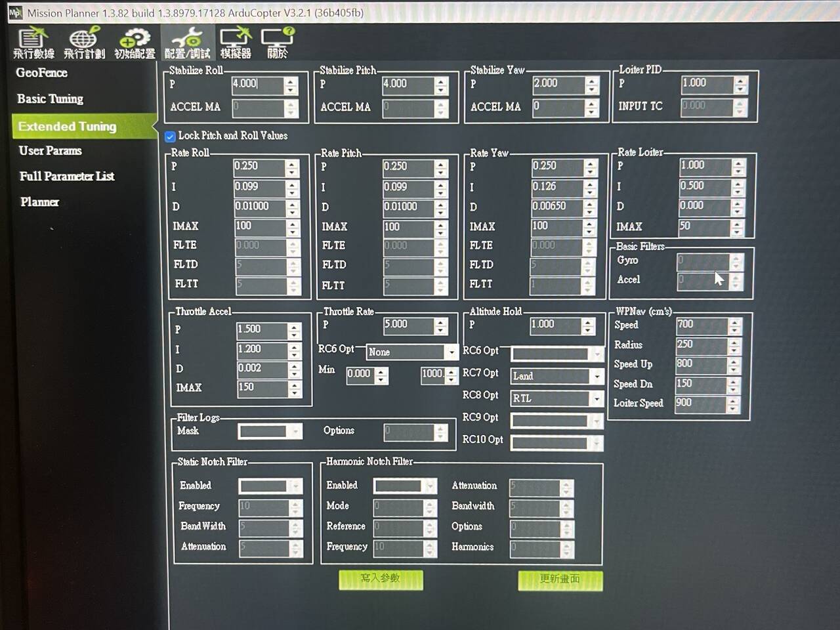840x630 pixels.
Task: Uncheck Lock Pitch and Roll Values
Action: [170, 136]
